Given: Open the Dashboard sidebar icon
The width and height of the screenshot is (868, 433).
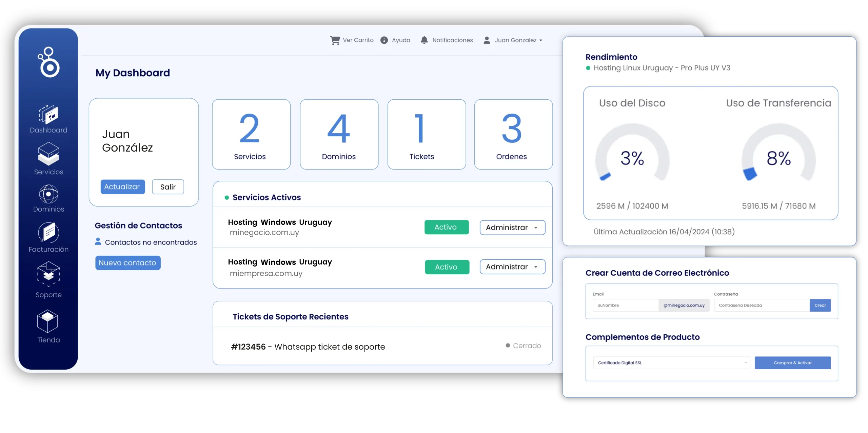Looking at the screenshot, I should (x=48, y=115).
